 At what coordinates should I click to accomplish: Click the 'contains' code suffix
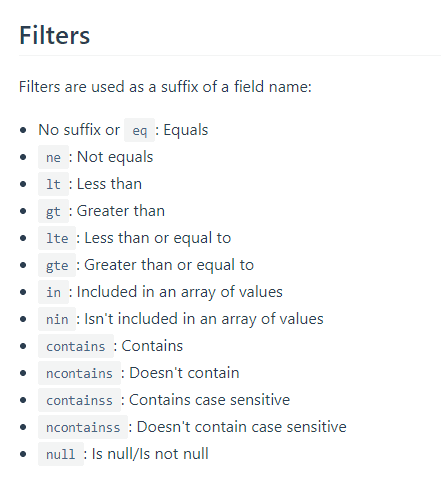click(x=76, y=346)
